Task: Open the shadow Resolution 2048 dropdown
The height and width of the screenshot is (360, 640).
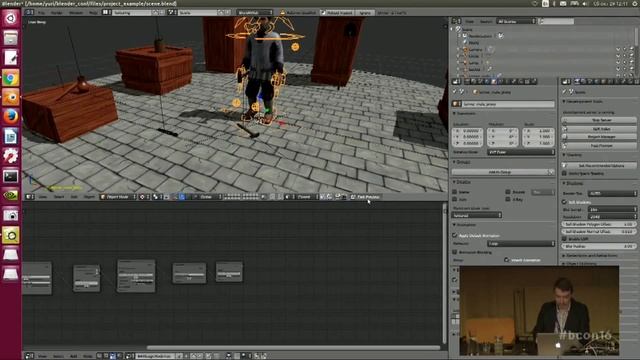Action: tap(612, 217)
